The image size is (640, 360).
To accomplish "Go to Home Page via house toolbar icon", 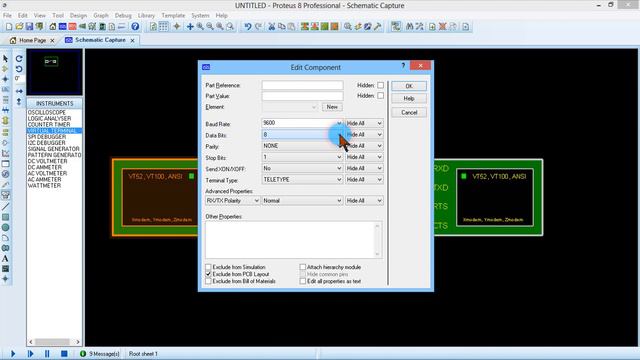I will pyautogui.click(x=53, y=27).
